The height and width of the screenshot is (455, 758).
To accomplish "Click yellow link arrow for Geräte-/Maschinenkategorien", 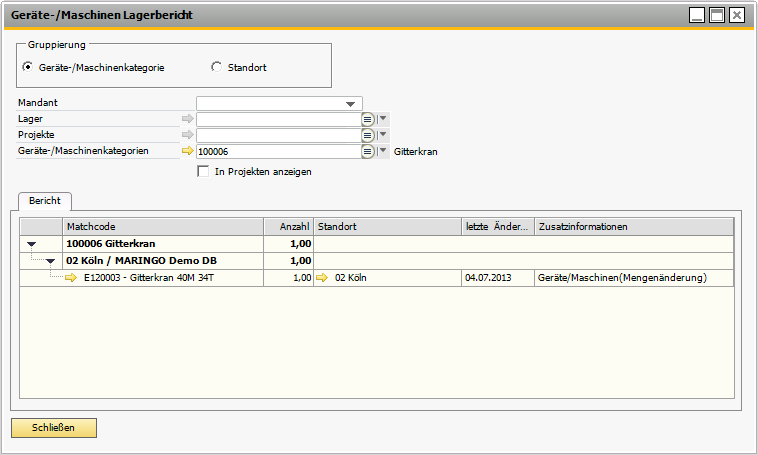I will point(187,151).
